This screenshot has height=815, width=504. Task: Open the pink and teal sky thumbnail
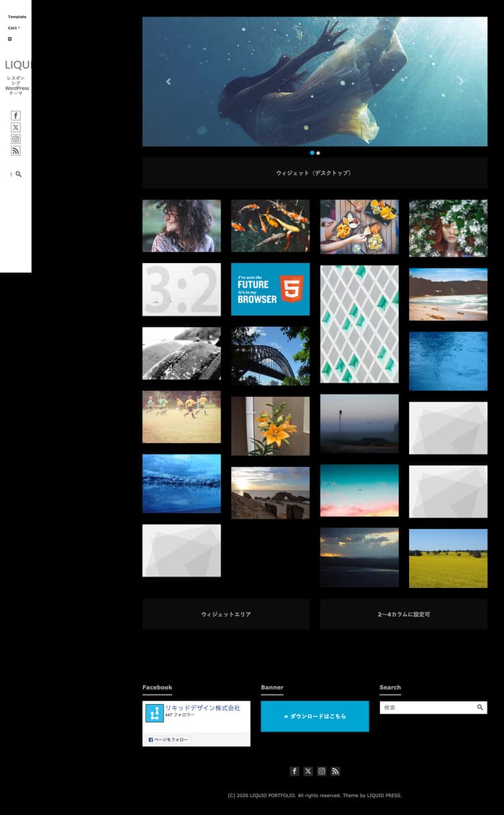click(x=359, y=490)
